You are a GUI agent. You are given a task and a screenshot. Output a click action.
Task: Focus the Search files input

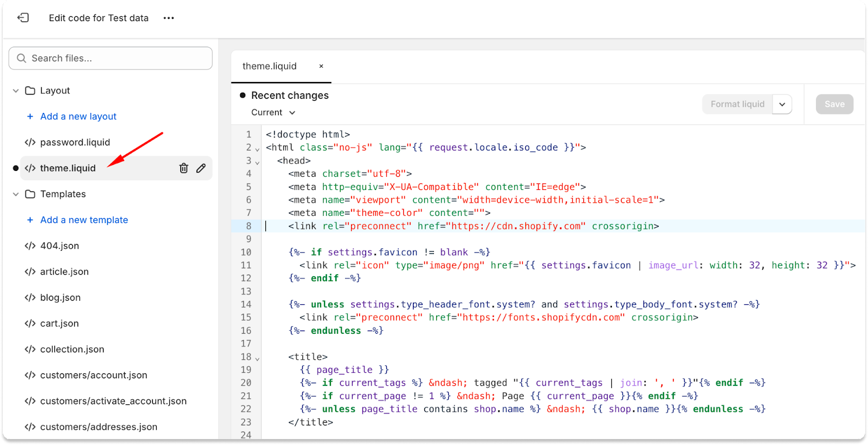coord(111,58)
